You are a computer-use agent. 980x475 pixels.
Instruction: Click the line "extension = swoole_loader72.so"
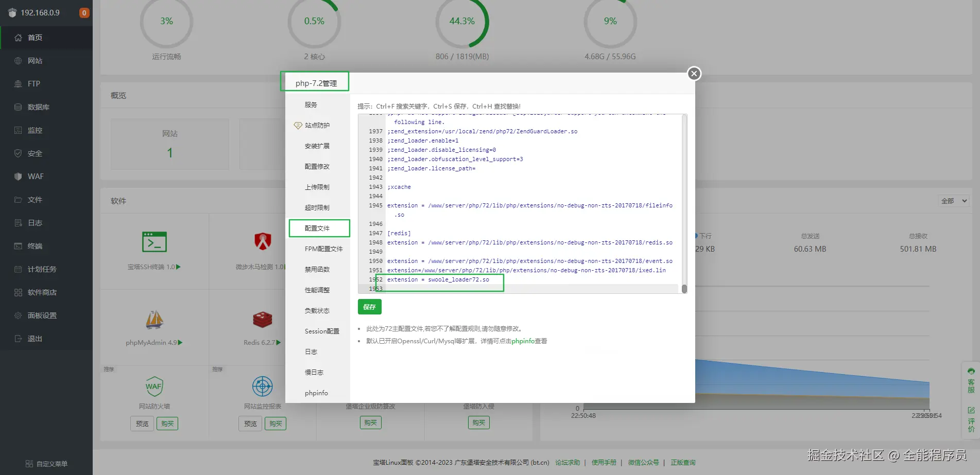click(x=438, y=280)
